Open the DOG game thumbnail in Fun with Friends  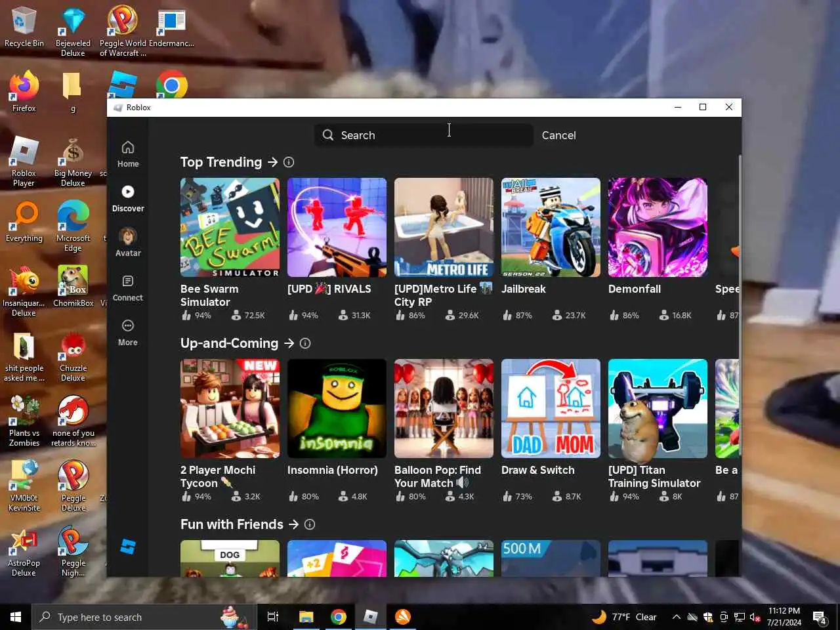(x=230, y=558)
